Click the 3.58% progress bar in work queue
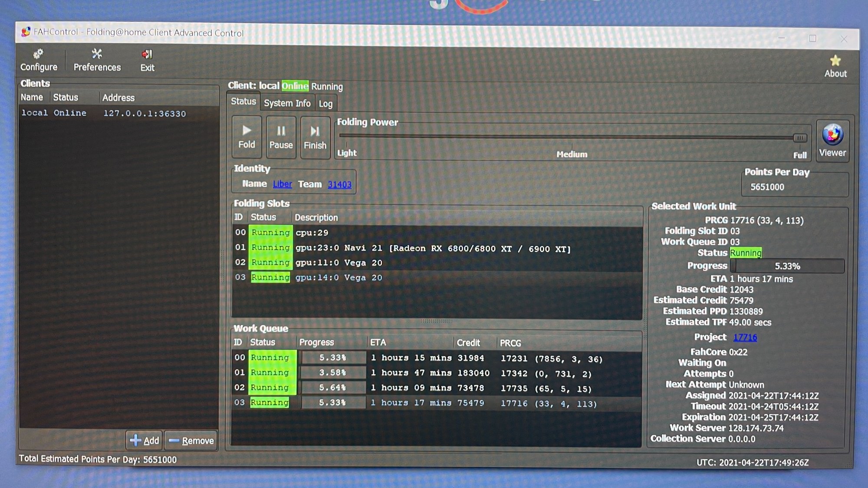 [x=333, y=373]
